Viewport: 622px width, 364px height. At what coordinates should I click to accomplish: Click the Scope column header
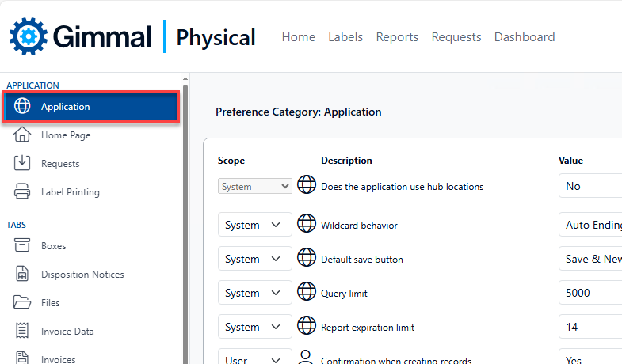(231, 161)
